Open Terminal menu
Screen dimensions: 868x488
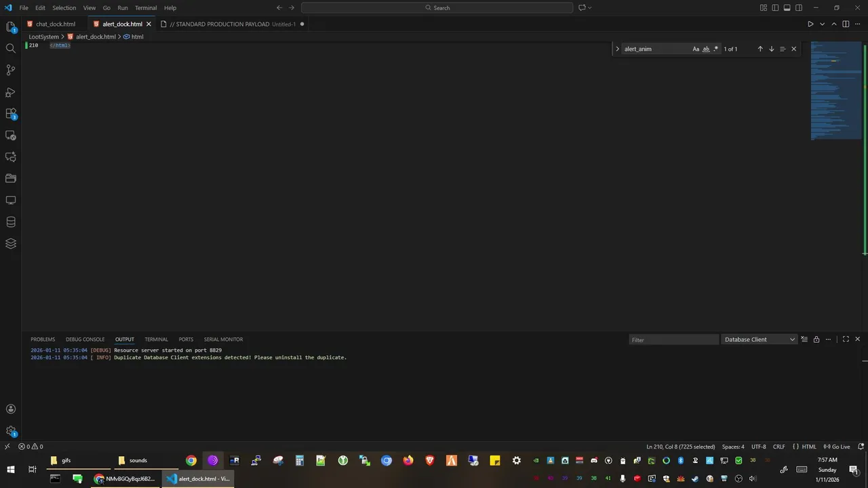pyautogui.click(x=146, y=8)
